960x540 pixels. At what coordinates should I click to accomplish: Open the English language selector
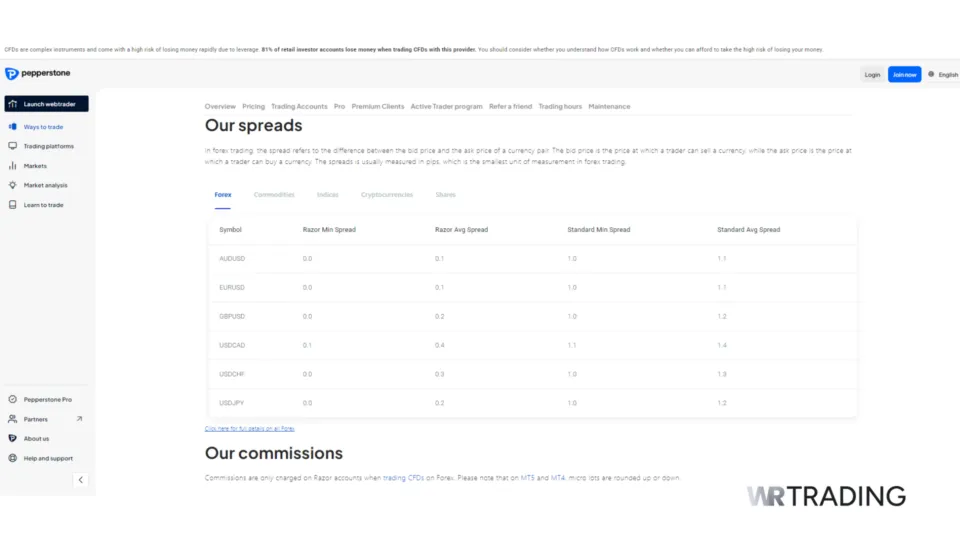[x=942, y=74]
